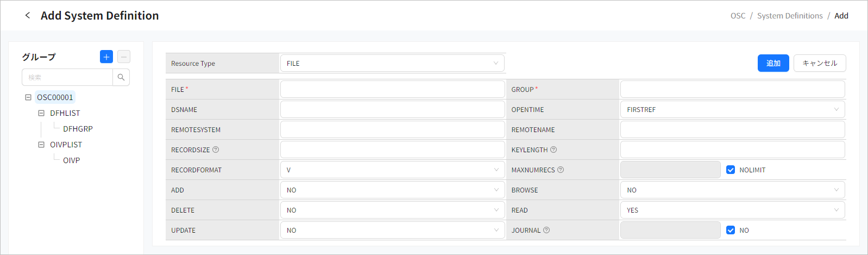This screenshot has height=255, width=868.
Task: Toggle the JOURNAL NO checkbox
Action: [x=731, y=231]
